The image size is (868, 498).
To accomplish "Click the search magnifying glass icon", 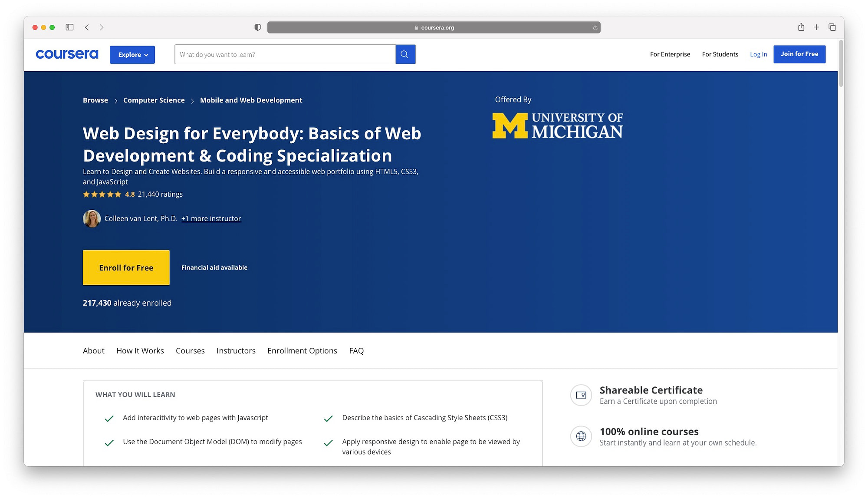I will coord(405,54).
